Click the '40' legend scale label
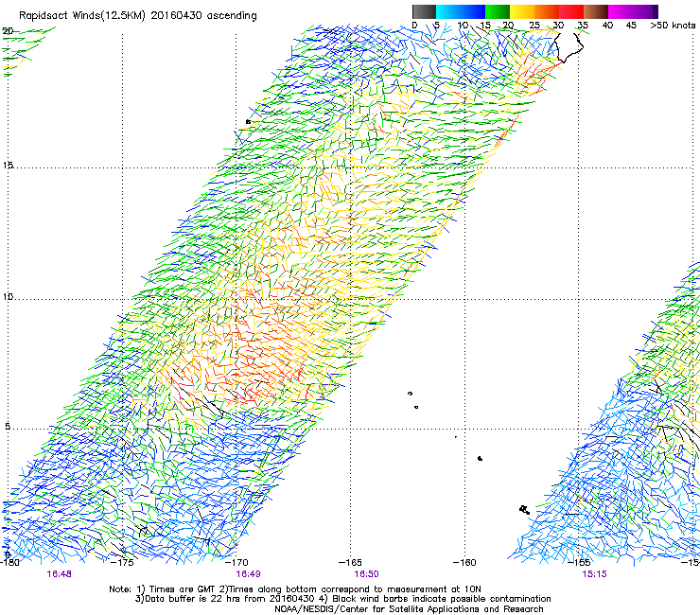 607,26
